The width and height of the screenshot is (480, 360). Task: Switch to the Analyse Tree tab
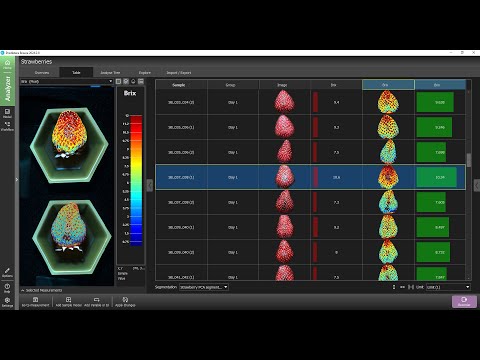[110, 72]
